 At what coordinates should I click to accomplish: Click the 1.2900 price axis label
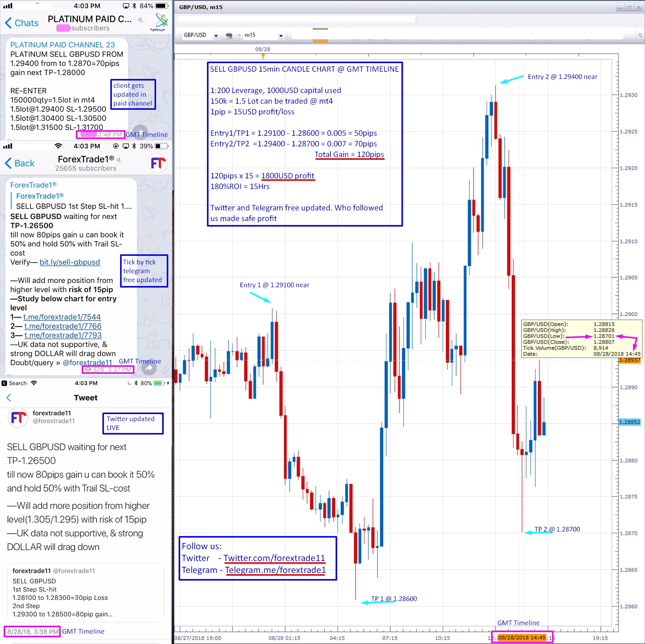pyautogui.click(x=629, y=314)
